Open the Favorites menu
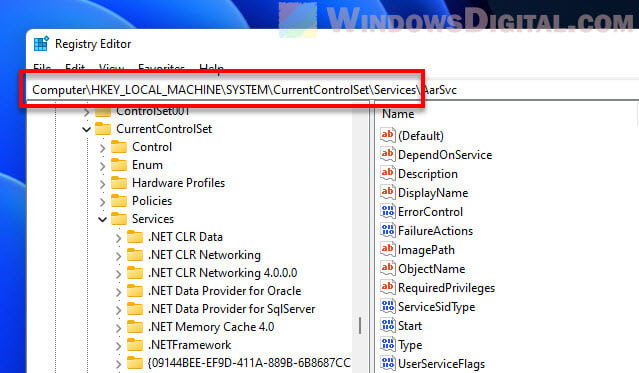 (x=161, y=68)
